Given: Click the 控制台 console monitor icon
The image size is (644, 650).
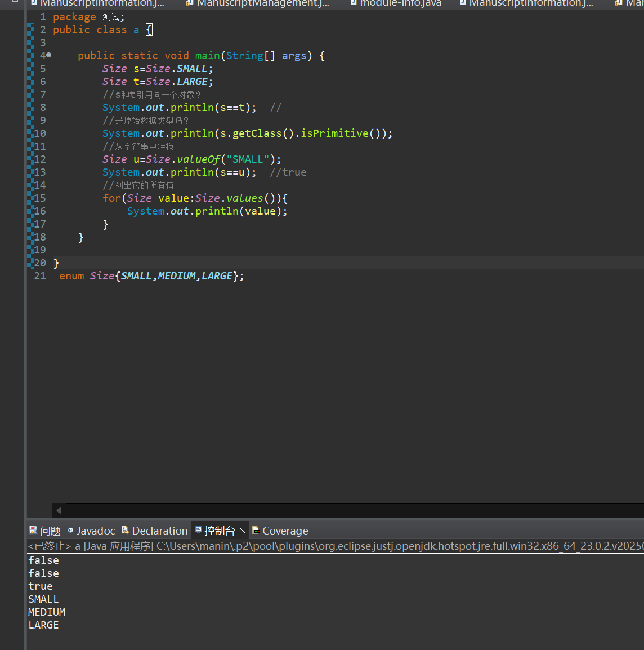Looking at the screenshot, I should point(198,530).
